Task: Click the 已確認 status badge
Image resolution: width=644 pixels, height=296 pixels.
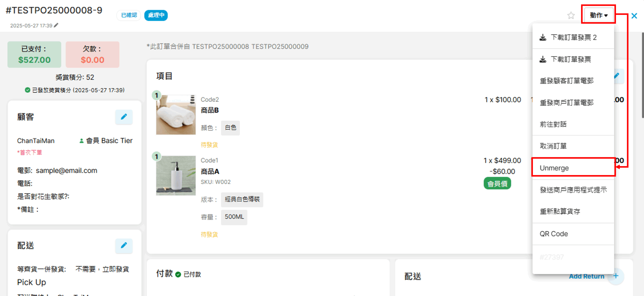Action: pyautogui.click(x=129, y=15)
